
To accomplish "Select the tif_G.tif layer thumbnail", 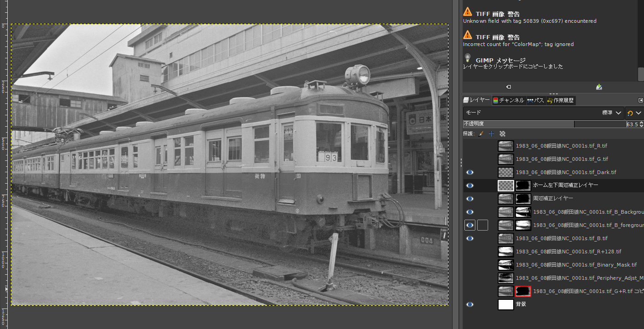I will tap(506, 159).
